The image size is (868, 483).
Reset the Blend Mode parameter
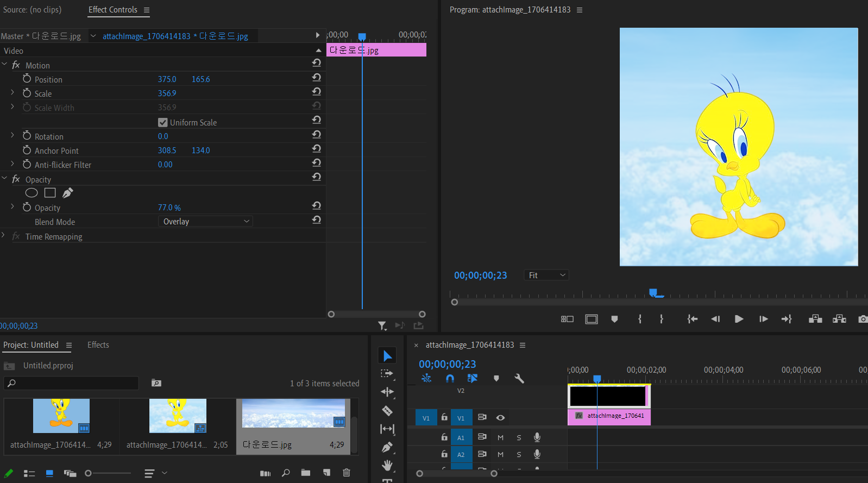tap(317, 219)
